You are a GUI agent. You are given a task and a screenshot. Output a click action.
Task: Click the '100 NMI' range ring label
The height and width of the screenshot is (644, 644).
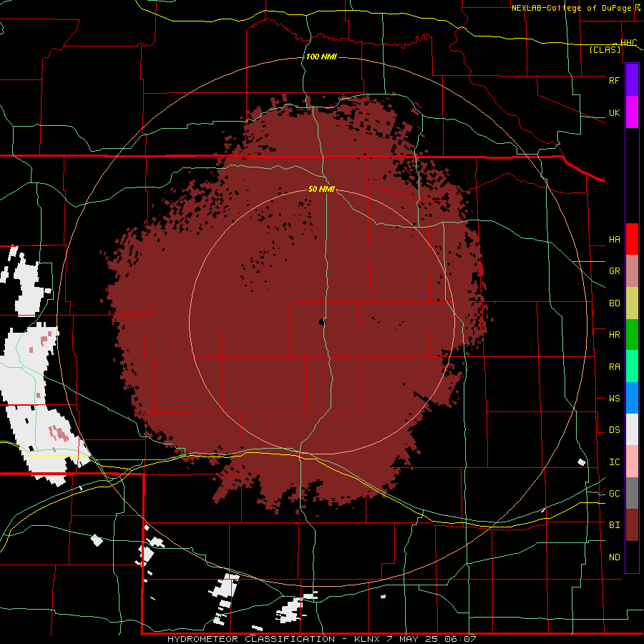(x=321, y=57)
